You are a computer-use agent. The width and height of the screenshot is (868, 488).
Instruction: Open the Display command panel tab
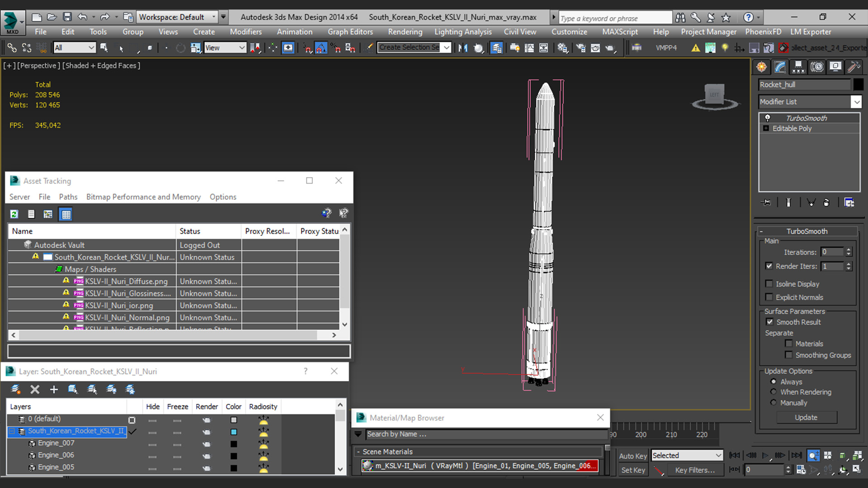click(835, 67)
